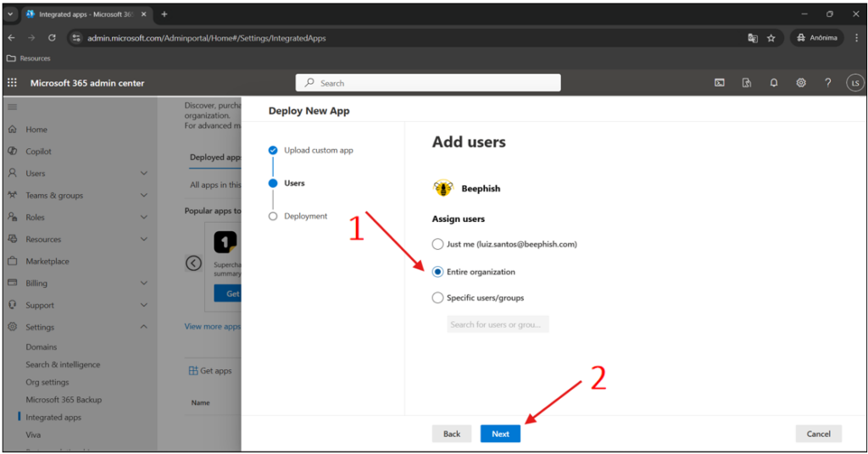This screenshot has width=868, height=454.
Task: Click the Support headset icon
Action: [12, 305]
